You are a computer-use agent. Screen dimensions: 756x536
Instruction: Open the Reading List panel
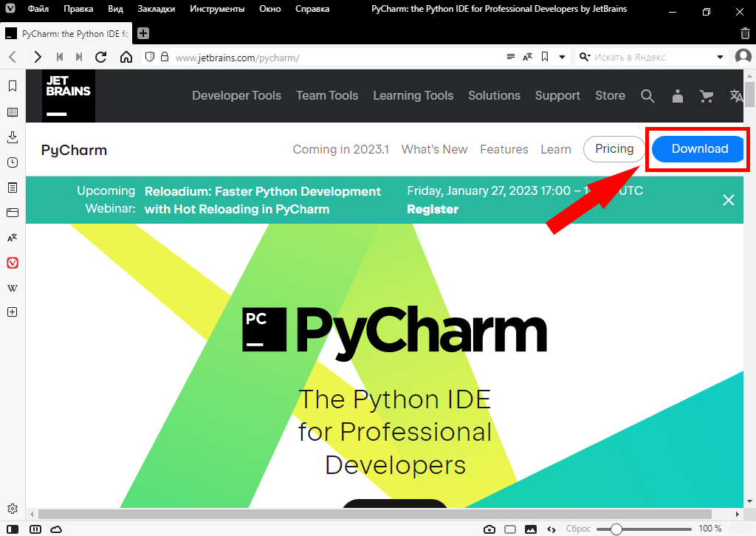click(x=13, y=112)
